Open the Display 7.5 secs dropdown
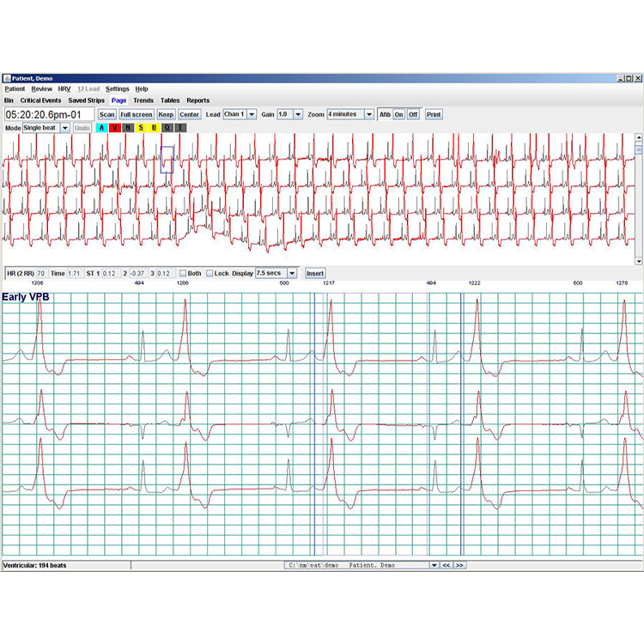 pos(276,273)
